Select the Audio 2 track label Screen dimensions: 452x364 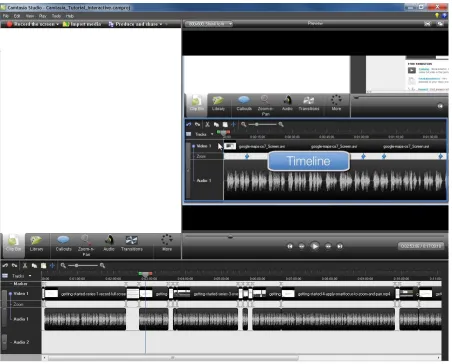click(x=21, y=342)
